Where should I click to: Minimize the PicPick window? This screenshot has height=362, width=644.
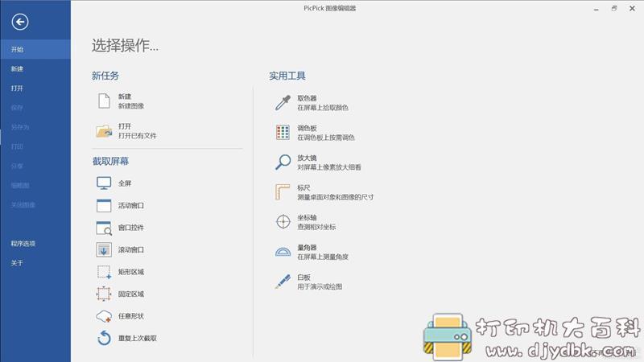pyautogui.click(x=596, y=9)
